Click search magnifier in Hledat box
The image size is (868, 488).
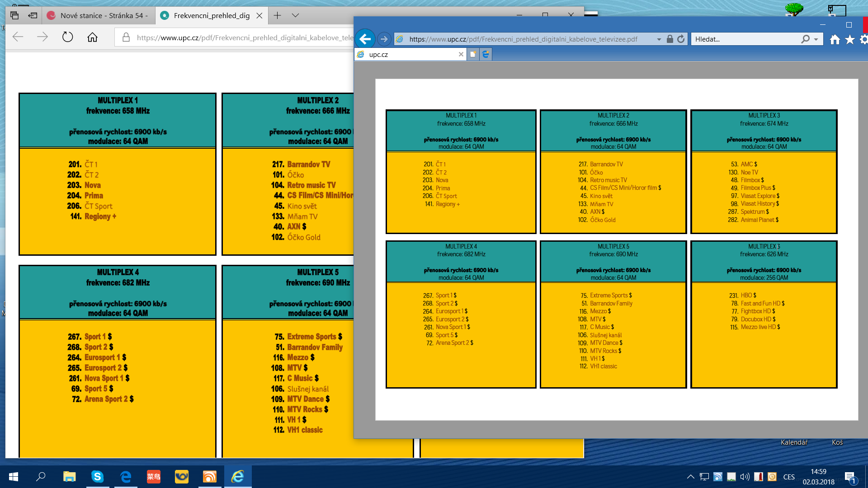click(805, 39)
